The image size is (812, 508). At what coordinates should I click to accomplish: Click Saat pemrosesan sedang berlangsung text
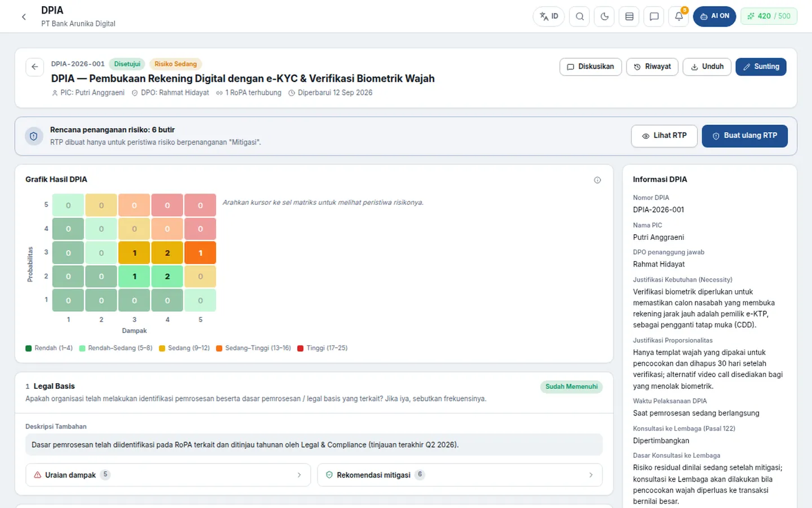(x=696, y=413)
